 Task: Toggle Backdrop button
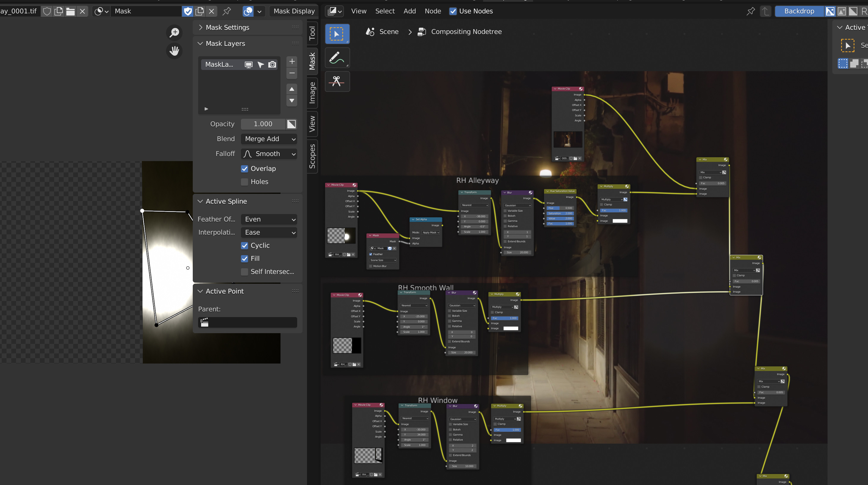799,11
